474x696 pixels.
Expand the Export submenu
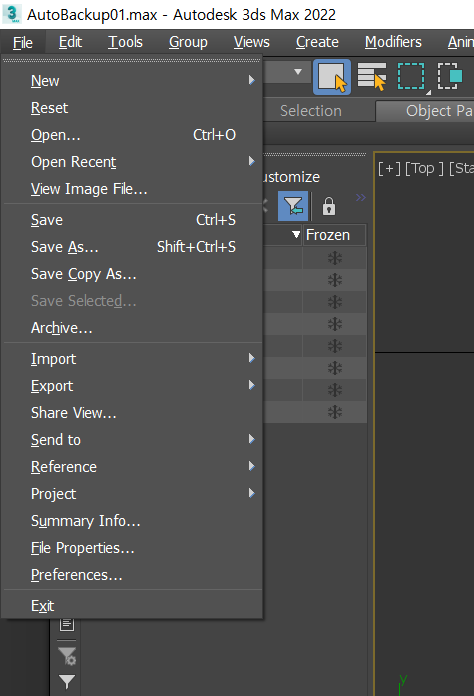coord(132,386)
